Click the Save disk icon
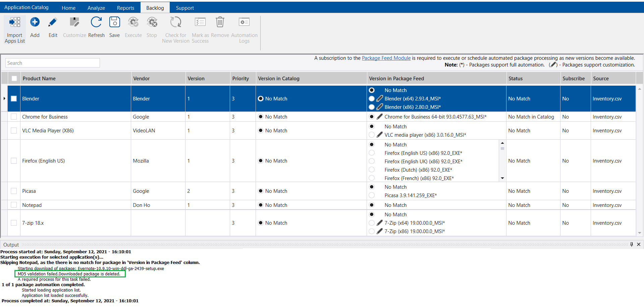The width and height of the screenshot is (644, 308). click(x=114, y=22)
